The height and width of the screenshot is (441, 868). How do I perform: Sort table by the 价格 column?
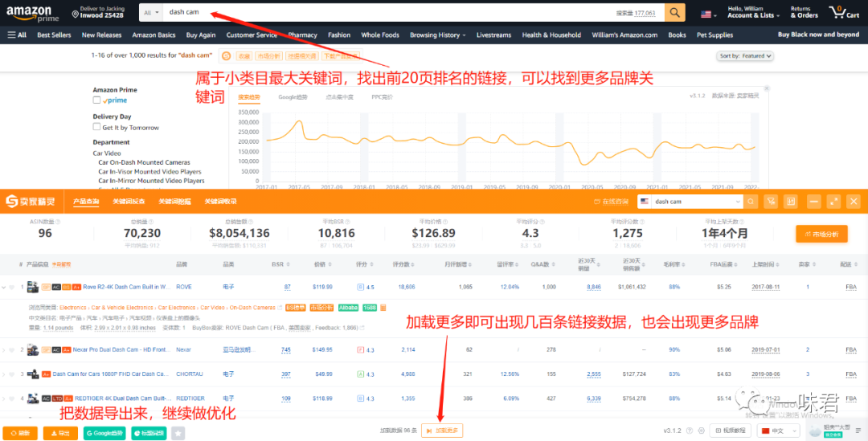click(x=322, y=264)
